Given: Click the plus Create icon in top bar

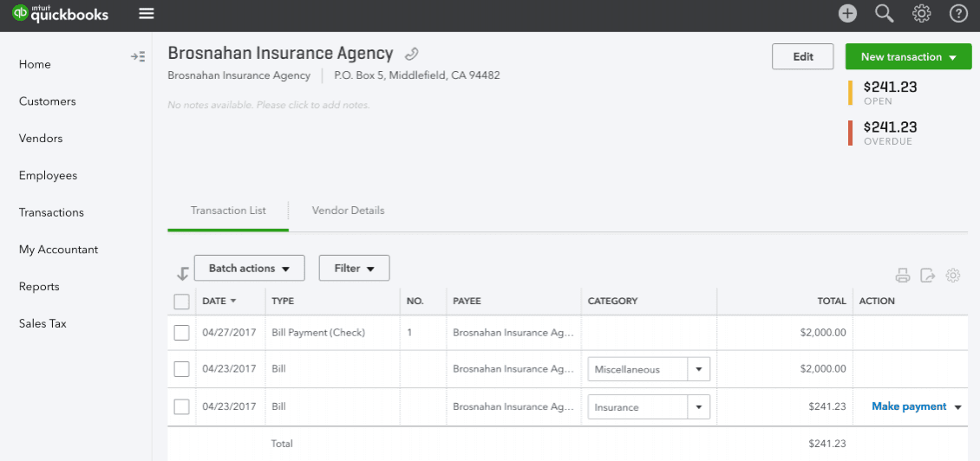Looking at the screenshot, I should [847, 13].
